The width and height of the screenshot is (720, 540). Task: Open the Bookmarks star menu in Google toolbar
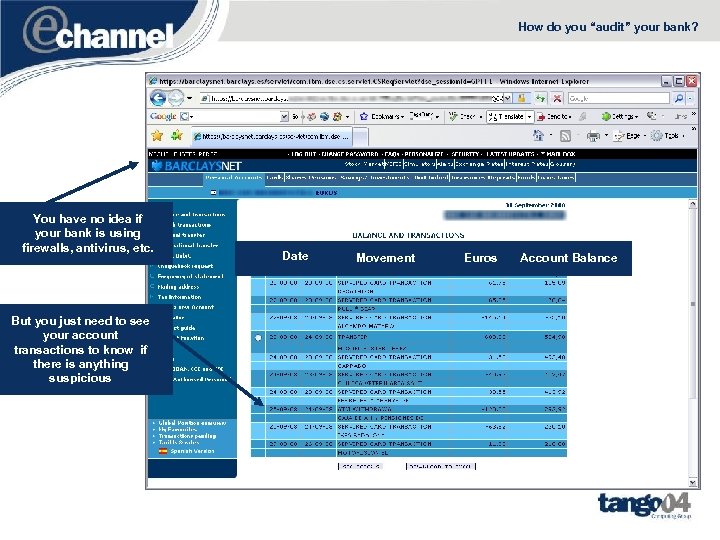coord(381,117)
